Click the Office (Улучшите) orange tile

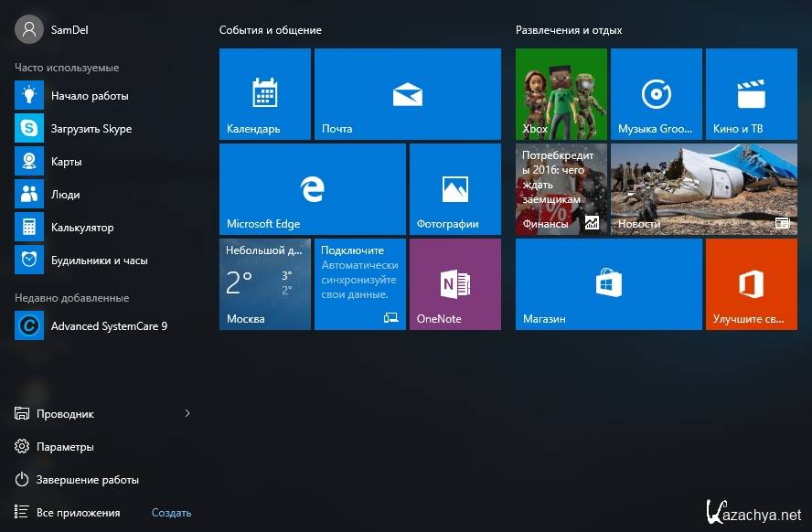pyautogui.click(x=751, y=284)
